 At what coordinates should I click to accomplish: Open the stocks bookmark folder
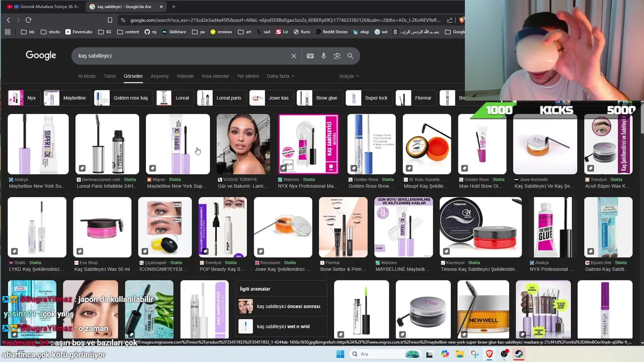[50, 32]
